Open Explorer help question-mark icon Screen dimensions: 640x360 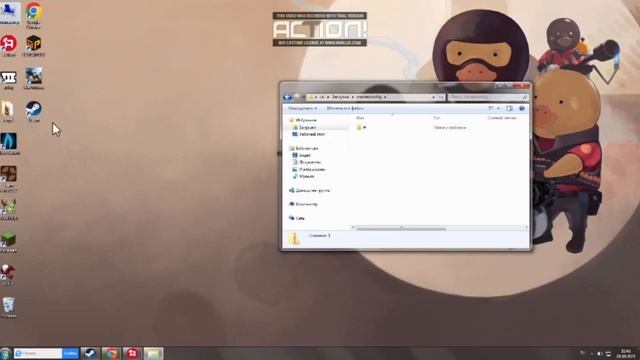tap(522, 108)
